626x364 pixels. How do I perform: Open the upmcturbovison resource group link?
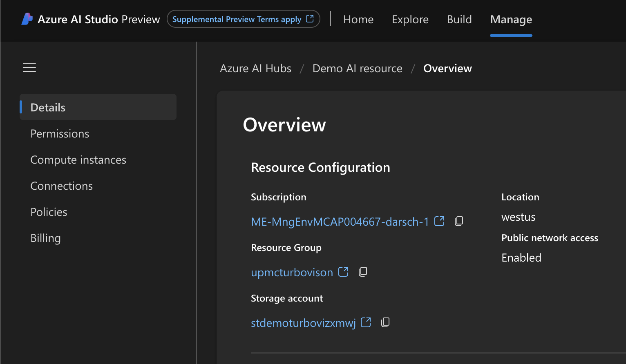(292, 272)
